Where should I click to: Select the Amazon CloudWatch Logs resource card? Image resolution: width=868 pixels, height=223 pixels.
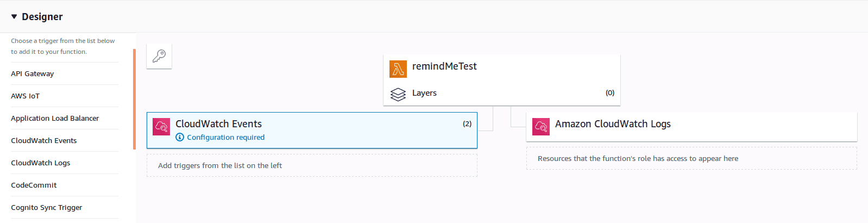(691, 127)
